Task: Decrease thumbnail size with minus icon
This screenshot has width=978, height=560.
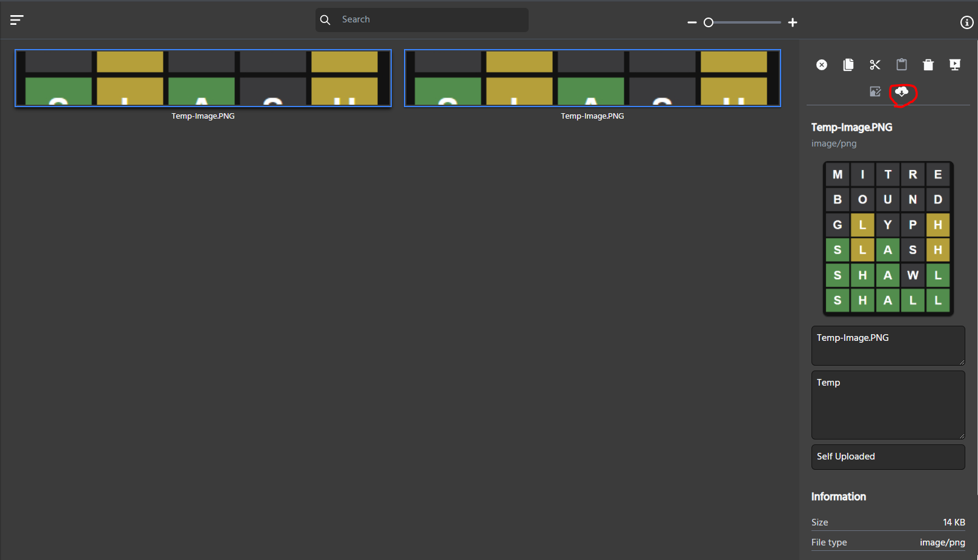Action: tap(692, 22)
